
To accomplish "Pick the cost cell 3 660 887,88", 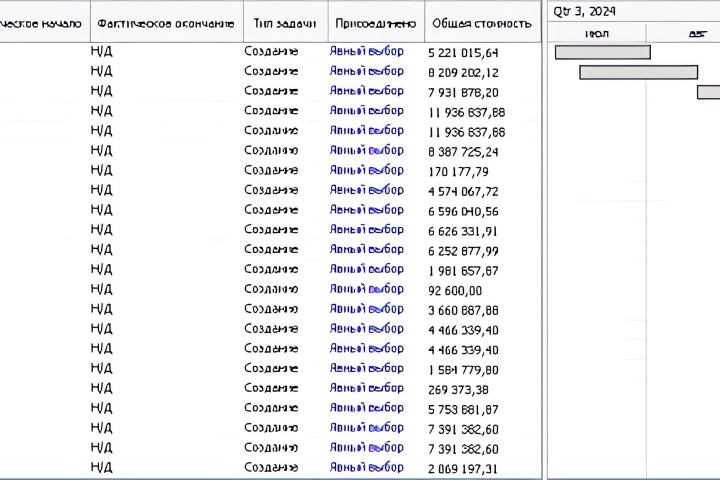I will point(463,311).
